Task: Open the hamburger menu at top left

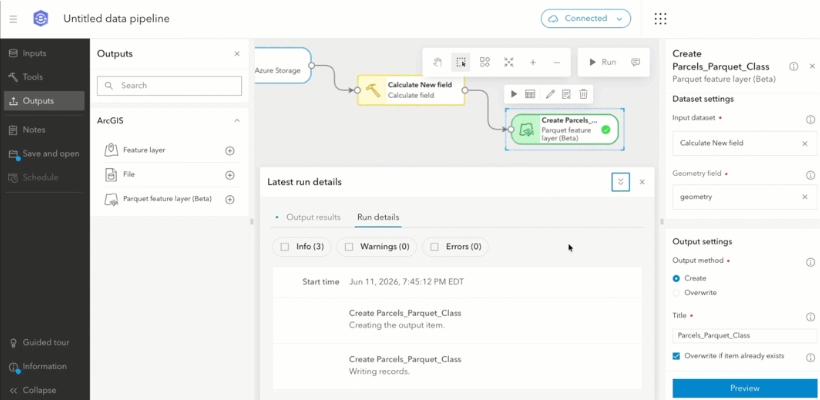Action: [13, 19]
